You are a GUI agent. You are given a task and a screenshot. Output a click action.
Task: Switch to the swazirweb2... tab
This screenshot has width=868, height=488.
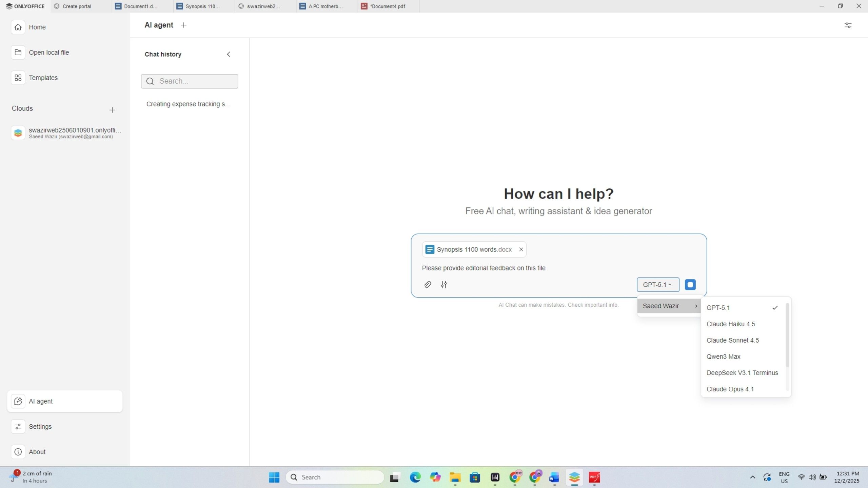(265, 6)
